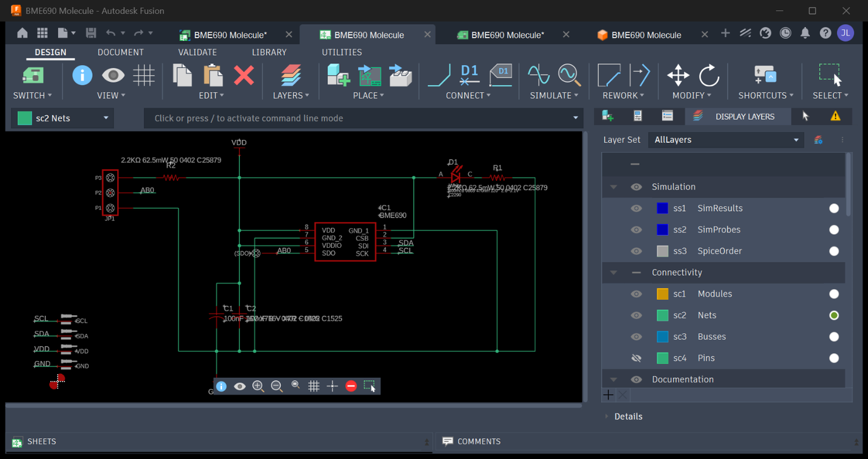
Task: Click the Add Part icon in Place group
Action: coord(339,76)
